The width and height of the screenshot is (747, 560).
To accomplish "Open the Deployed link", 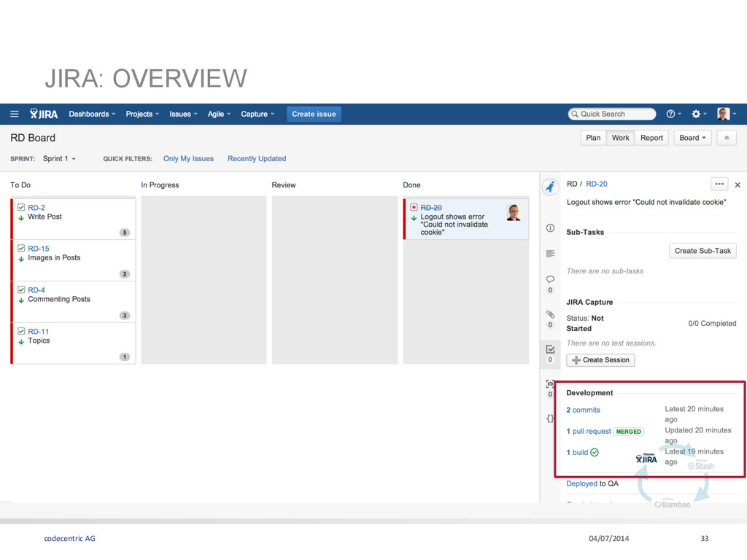I will coord(581,484).
